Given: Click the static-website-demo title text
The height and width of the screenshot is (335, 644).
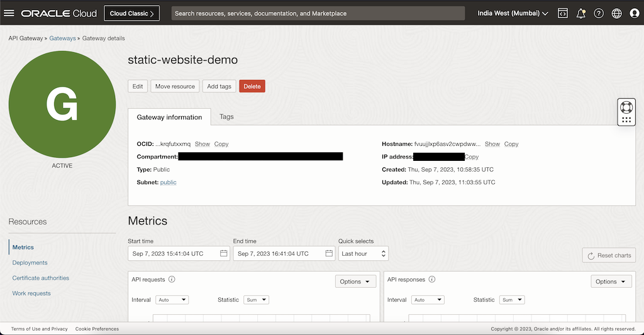Looking at the screenshot, I should coord(183,60).
